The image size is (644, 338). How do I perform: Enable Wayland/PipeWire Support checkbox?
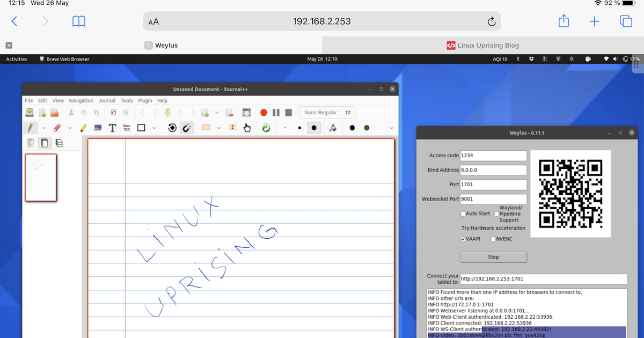point(496,214)
